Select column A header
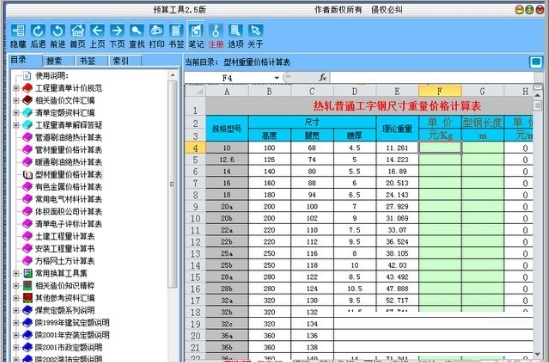This screenshot has width=549, height=362. (x=227, y=91)
